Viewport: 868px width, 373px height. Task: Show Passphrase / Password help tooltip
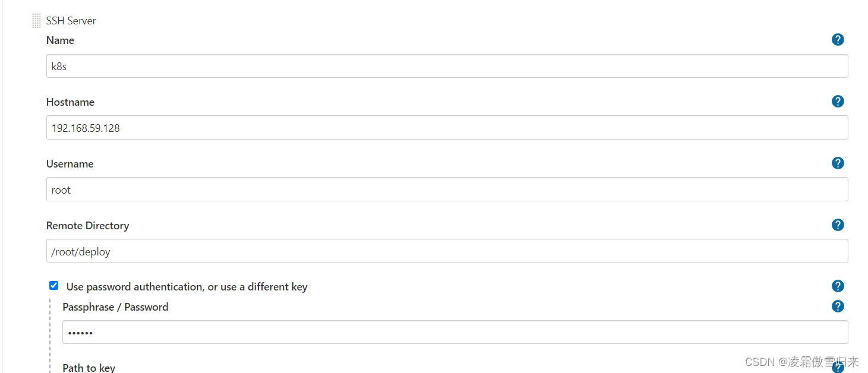click(838, 306)
